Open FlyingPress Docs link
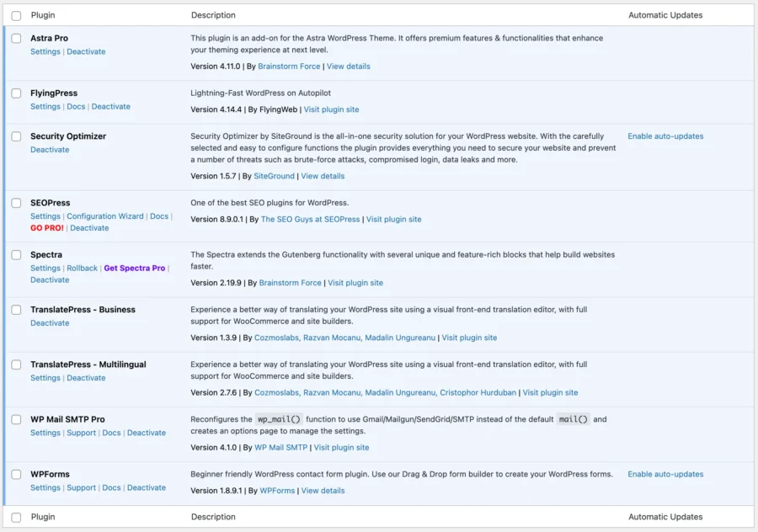The image size is (758, 532). click(76, 106)
